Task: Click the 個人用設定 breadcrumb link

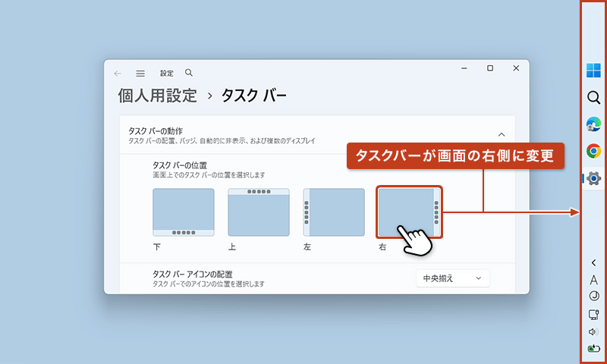Action: [158, 96]
